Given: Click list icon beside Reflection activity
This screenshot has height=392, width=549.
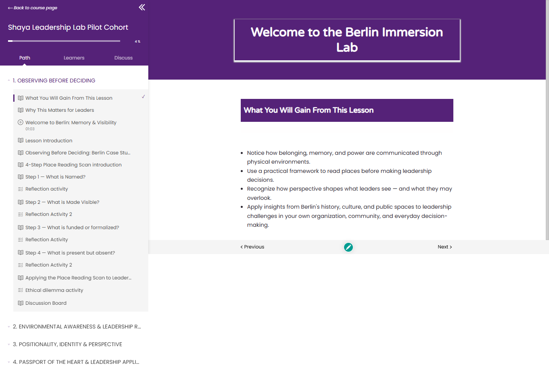Looking at the screenshot, I should [x=20, y=189].
